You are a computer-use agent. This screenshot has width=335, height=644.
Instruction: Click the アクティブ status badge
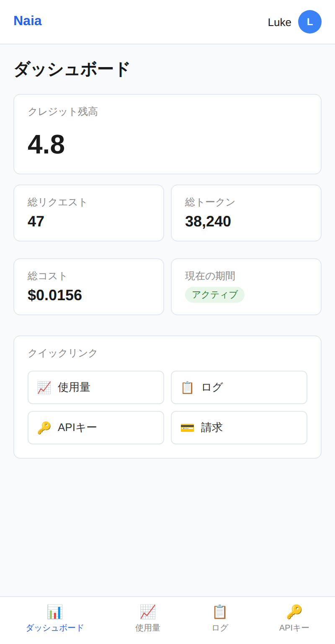215,295
